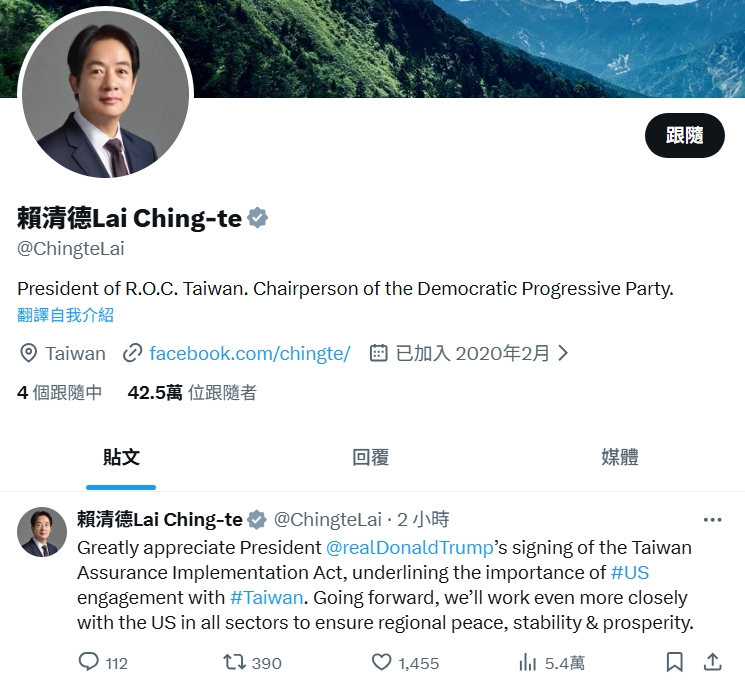Click the verified badge beside profile name
The height and width of the screenshot is (682, 745).
(x=258, y=218)
